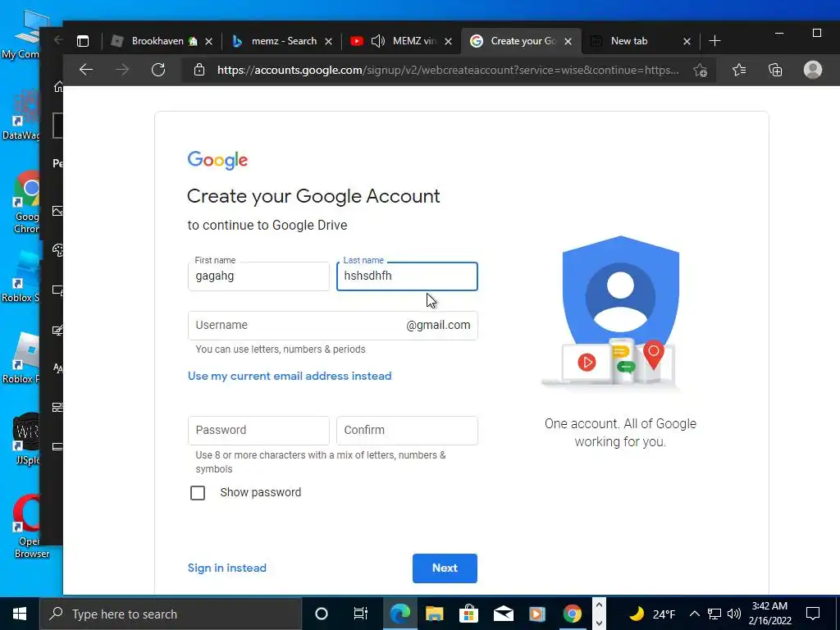The width and height of the screenshot is (840, 630).
Task: Click the Google logo
Action: click(x=217, y=160)
